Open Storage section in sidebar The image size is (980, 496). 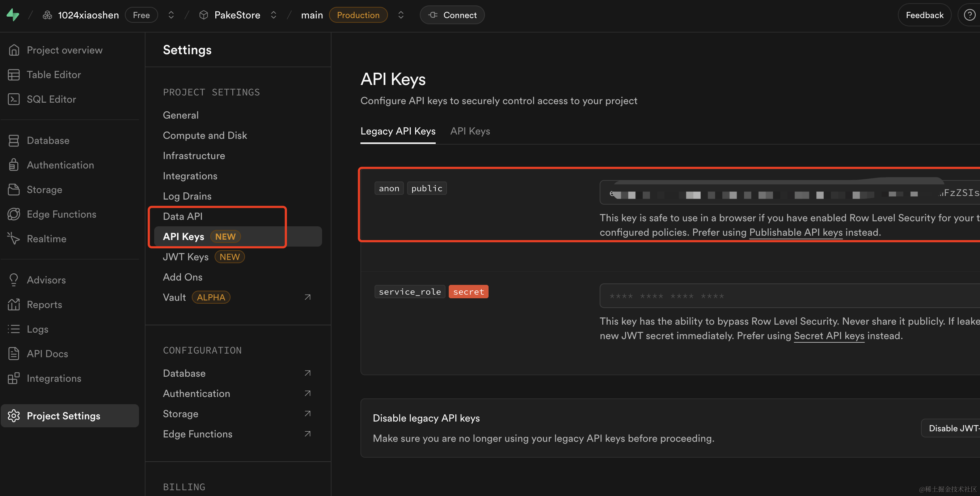[44, 189]
